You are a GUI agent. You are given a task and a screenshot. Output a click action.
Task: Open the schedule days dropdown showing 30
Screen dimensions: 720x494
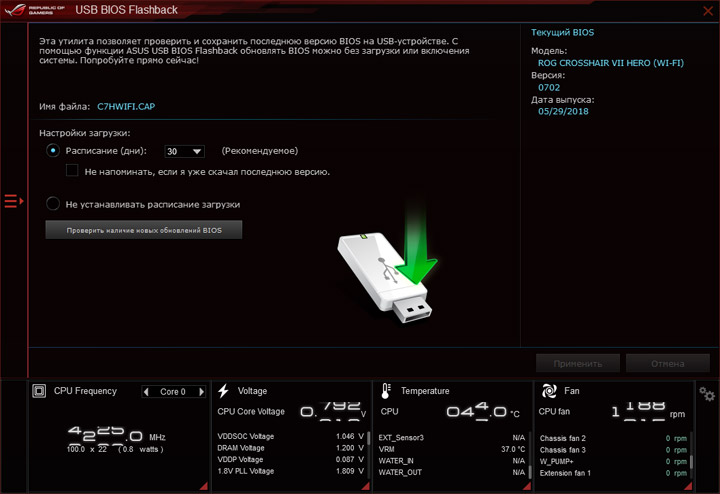(184, 151)
